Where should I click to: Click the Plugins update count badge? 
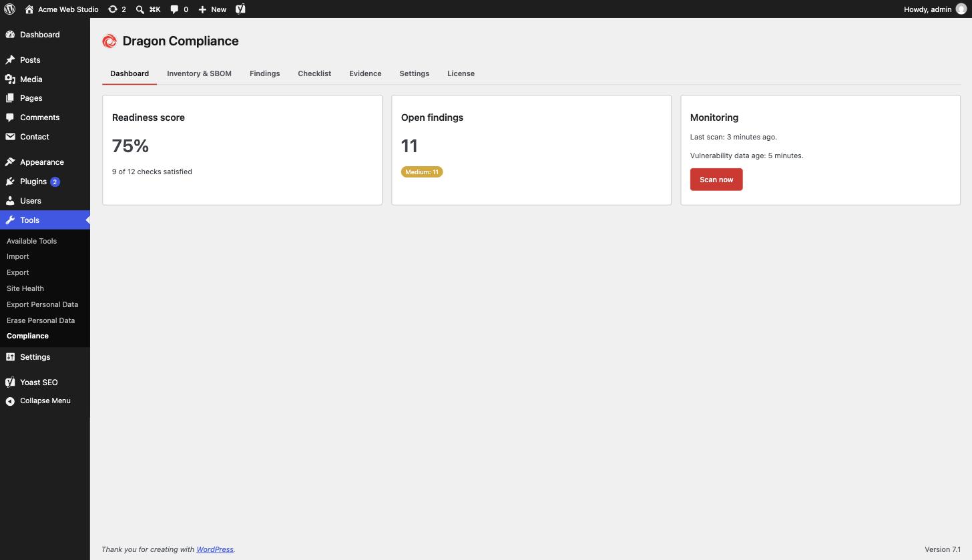[x=55, y=182]
